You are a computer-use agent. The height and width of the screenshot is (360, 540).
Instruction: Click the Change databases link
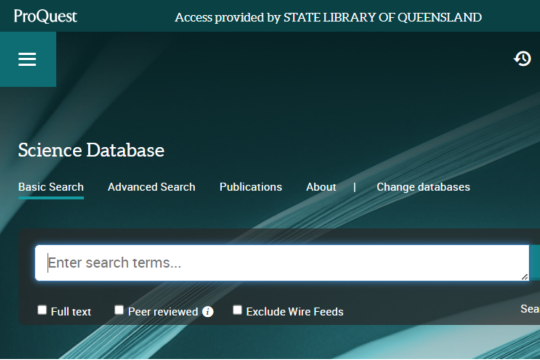423,187
